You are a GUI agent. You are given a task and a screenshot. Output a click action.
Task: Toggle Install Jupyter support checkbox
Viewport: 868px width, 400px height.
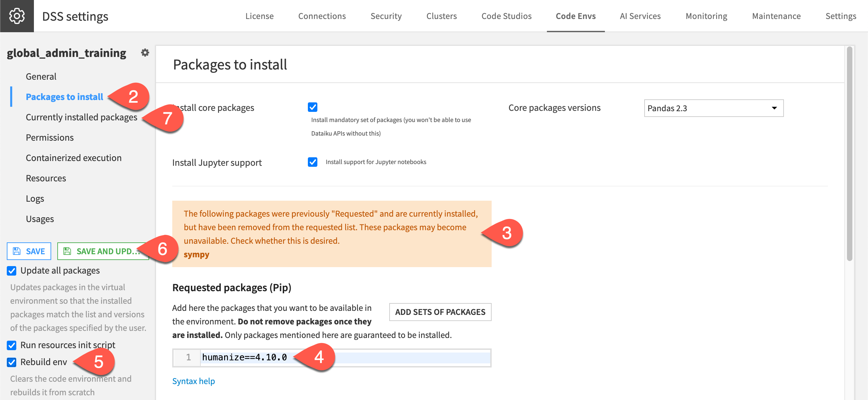click(x=313, y=162)
